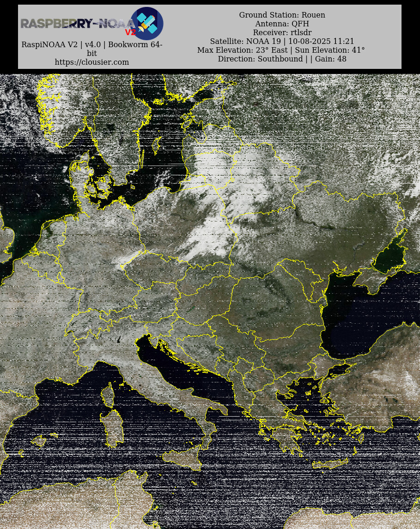Click 'Satellite: NOAA 19 | 10-08-2025 11:21' line
Image resolution: width=420 pixels, height=529 pixels.
pyautogui.click(x=282, y=41)
